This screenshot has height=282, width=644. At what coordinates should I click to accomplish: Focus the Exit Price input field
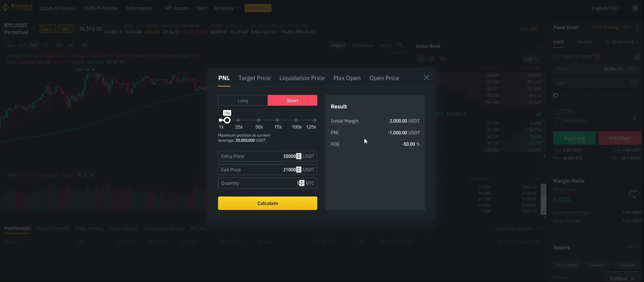click(267, 170)
